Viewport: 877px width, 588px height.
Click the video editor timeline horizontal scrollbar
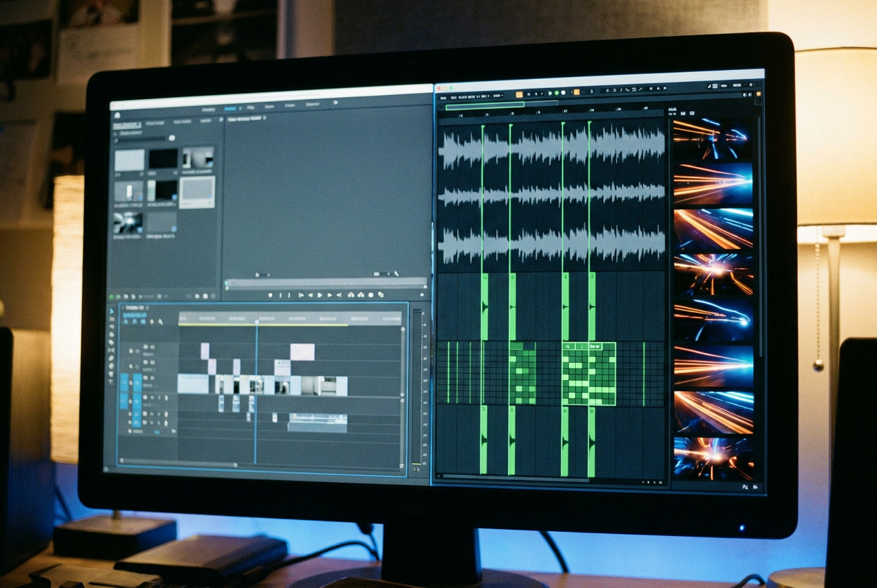point(178,463)
